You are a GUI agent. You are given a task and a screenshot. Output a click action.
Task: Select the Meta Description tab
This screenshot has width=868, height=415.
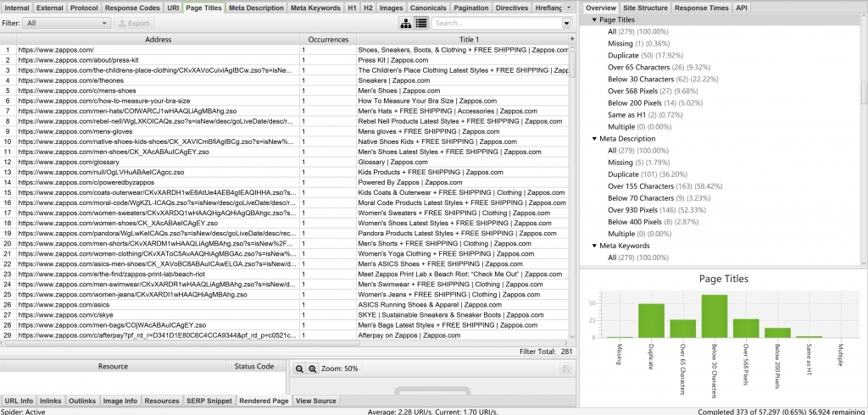(256, 8)
